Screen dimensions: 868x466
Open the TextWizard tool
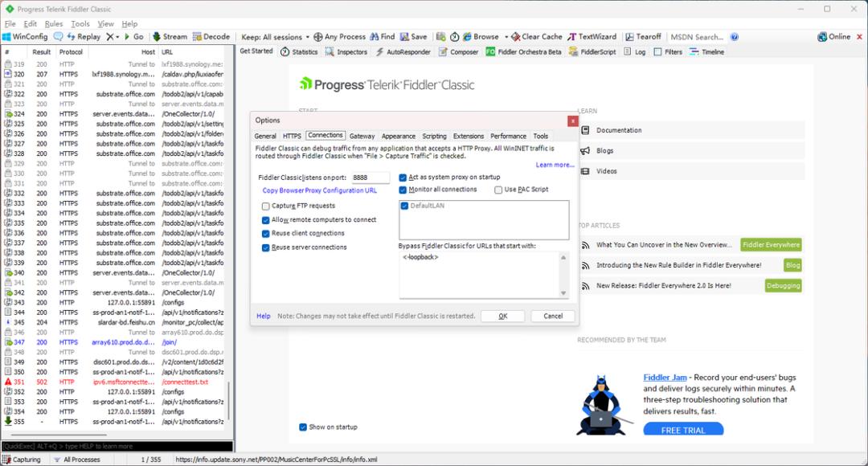pos(592,36)
